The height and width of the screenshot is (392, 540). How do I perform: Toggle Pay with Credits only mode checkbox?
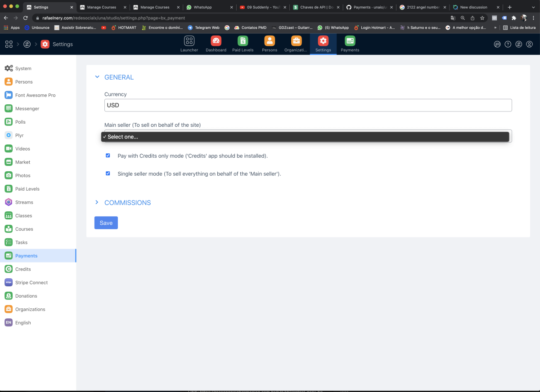108,156
